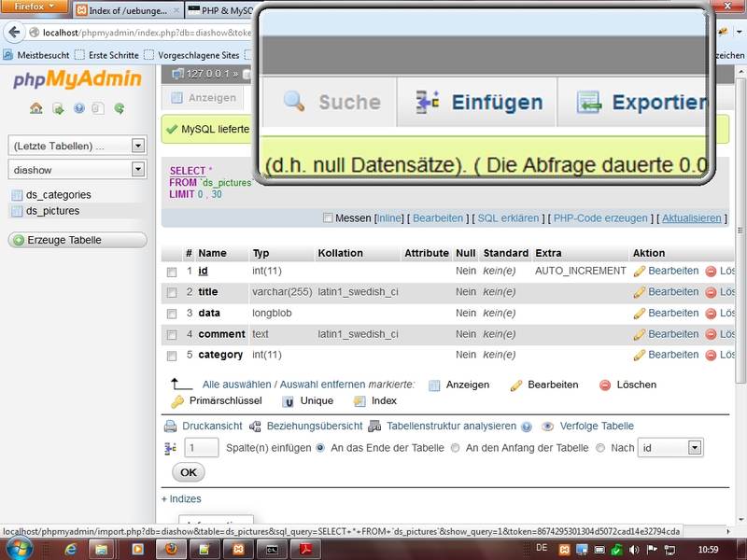Open Meistbesucht bookmarks item

(37, 55)
